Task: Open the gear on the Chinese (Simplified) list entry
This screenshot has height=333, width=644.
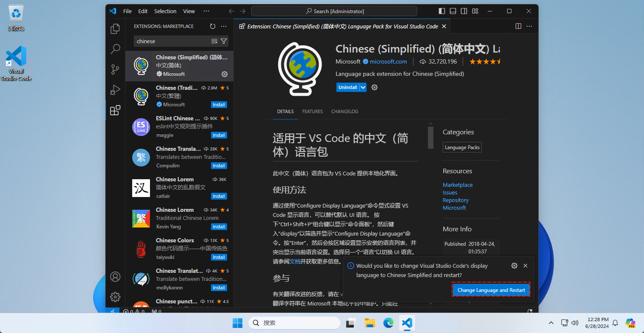Action: [225, 74]
